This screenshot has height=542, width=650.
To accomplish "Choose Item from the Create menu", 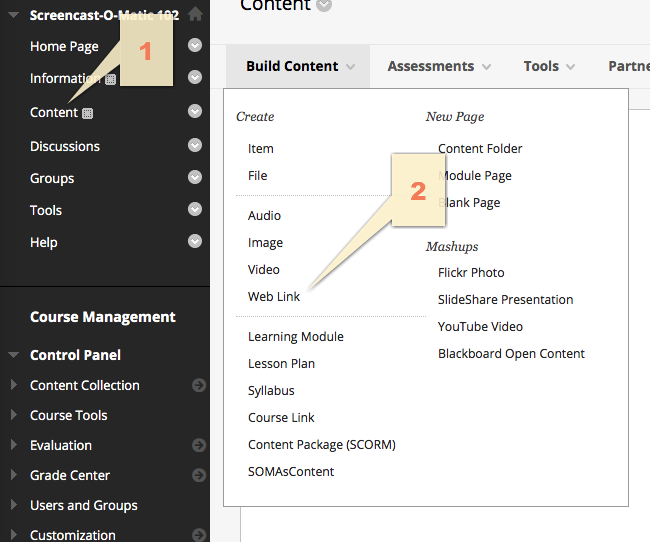I will pyautogui.click(x=261, y=148).
